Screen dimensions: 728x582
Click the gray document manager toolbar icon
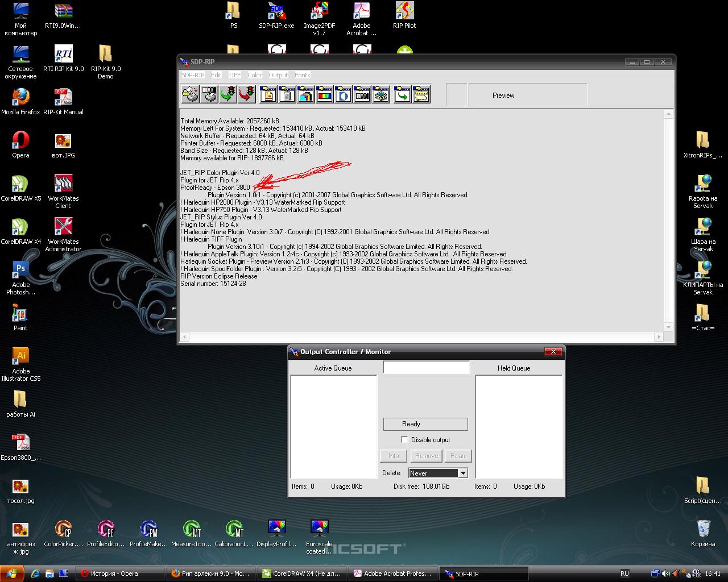coord(287,94)
